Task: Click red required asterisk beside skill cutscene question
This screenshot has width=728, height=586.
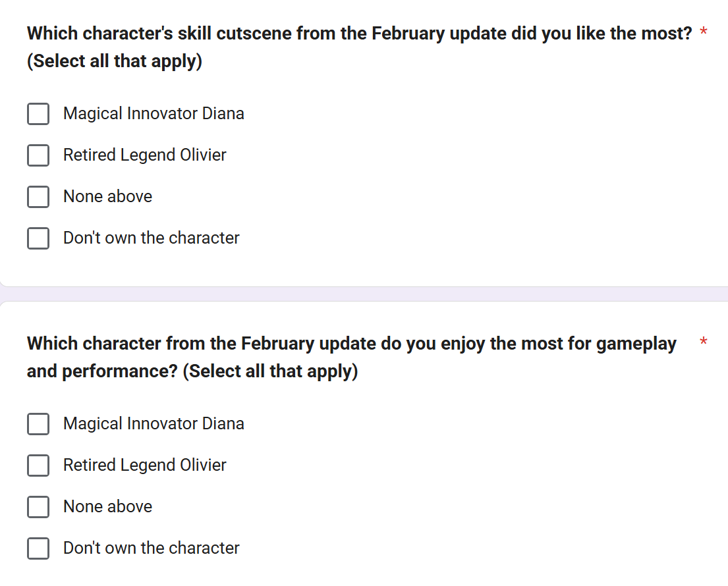Action: coord(704,32)
